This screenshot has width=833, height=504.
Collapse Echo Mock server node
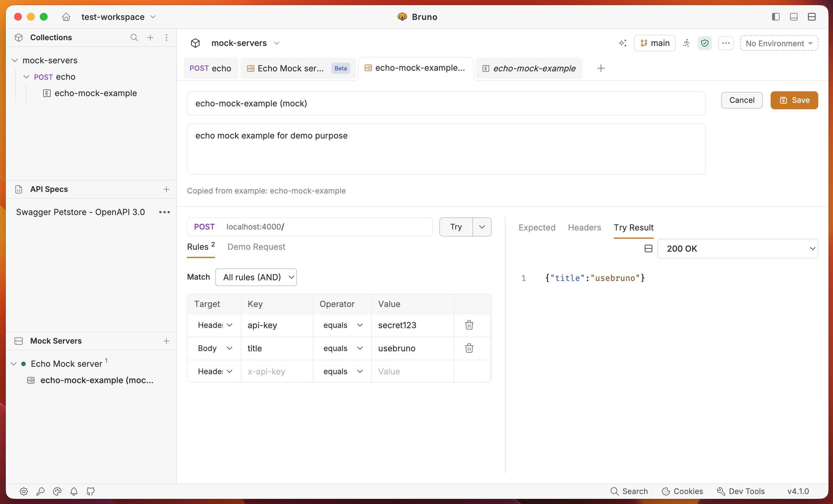point(13,364)
